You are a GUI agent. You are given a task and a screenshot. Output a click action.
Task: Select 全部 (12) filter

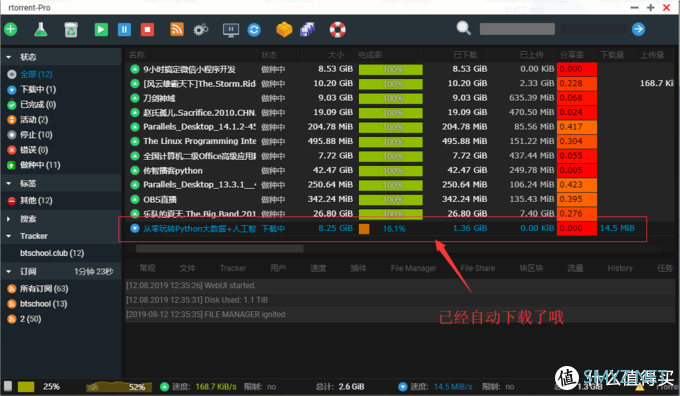(x=36, y=74)
